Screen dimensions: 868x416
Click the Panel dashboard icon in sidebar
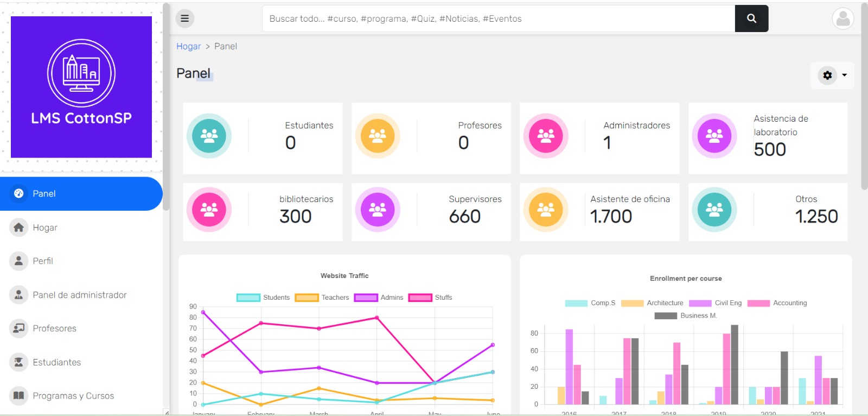coord(18,193)
